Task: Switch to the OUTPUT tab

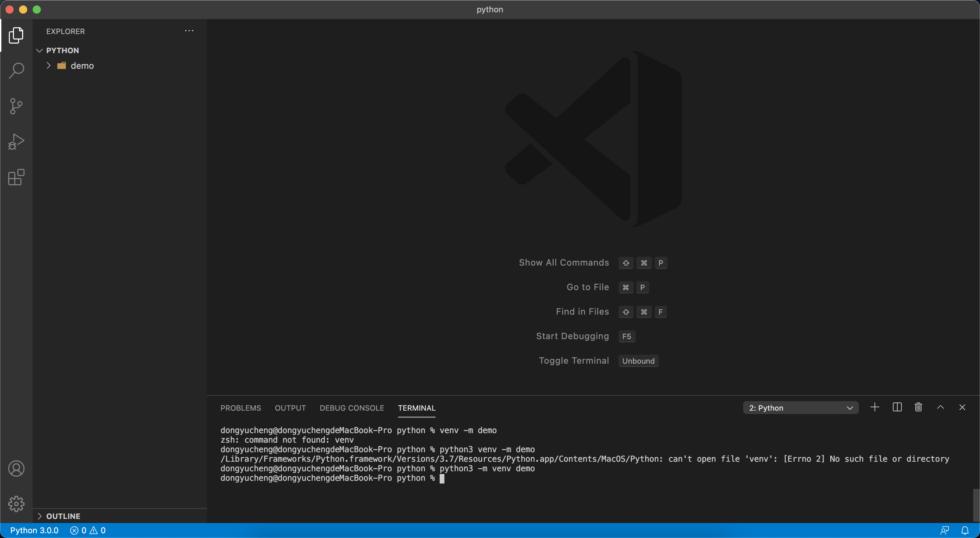Action: click(290, 408)
